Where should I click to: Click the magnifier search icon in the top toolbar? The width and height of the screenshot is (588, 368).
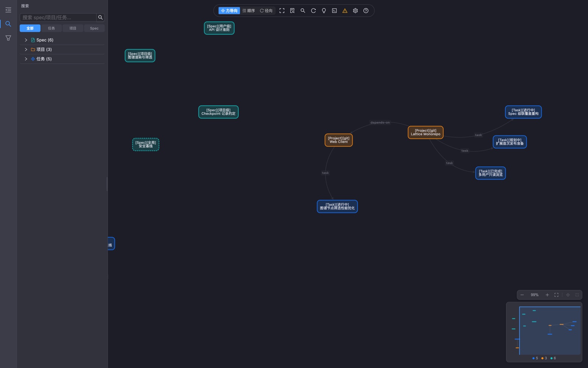point(303,11)
